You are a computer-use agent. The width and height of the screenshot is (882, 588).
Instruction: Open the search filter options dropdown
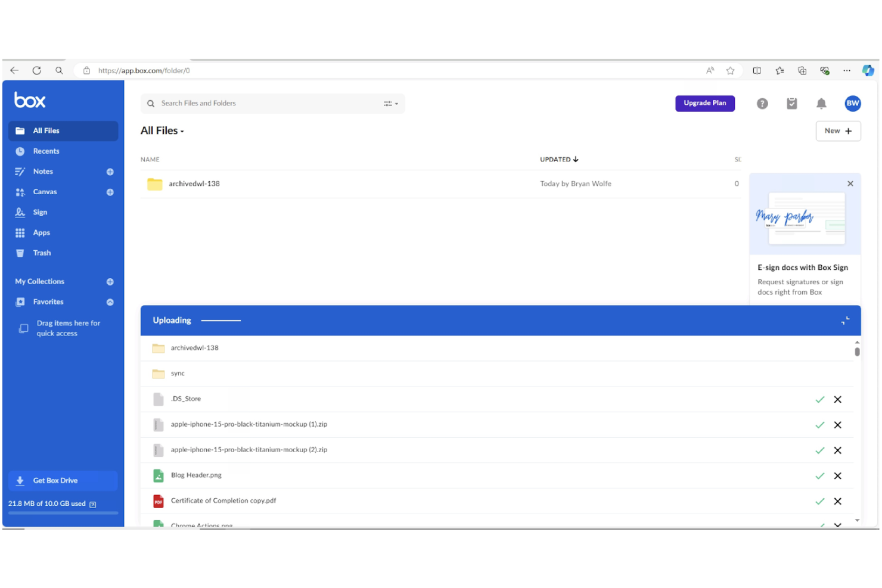pyautogui.click(x=390, y=103)
